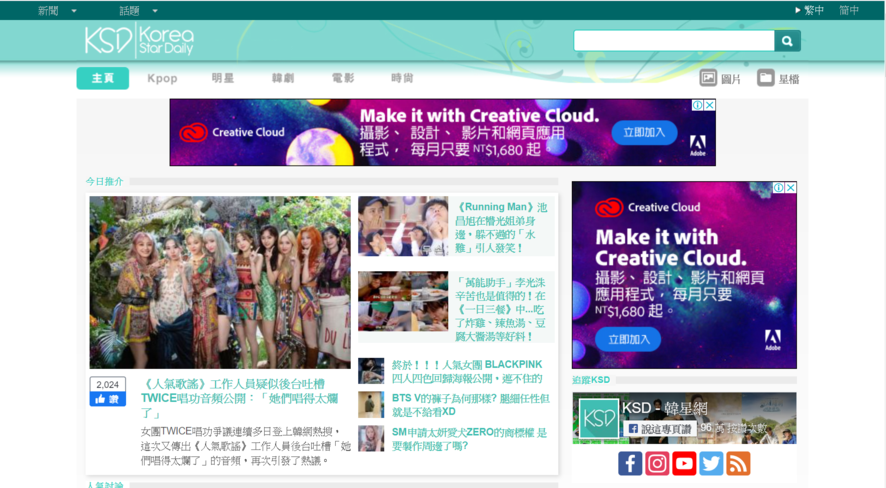Open the KSD Facebook page icon

tap(629, 464)
